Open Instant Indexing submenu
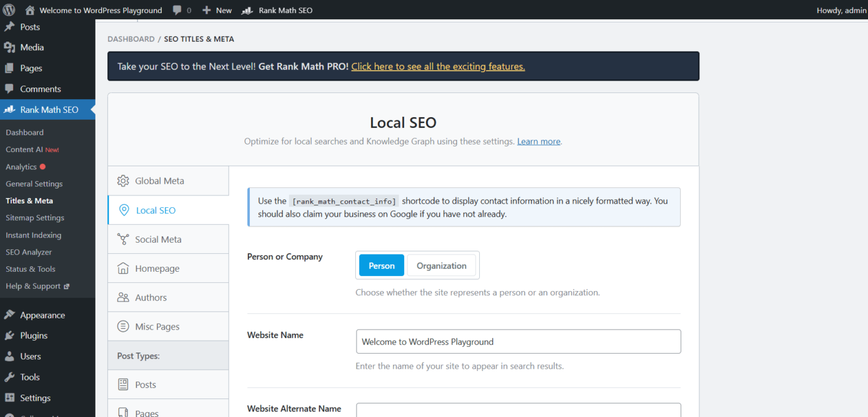Viewport: 868px width, 417px height. [x=33, y=235]
